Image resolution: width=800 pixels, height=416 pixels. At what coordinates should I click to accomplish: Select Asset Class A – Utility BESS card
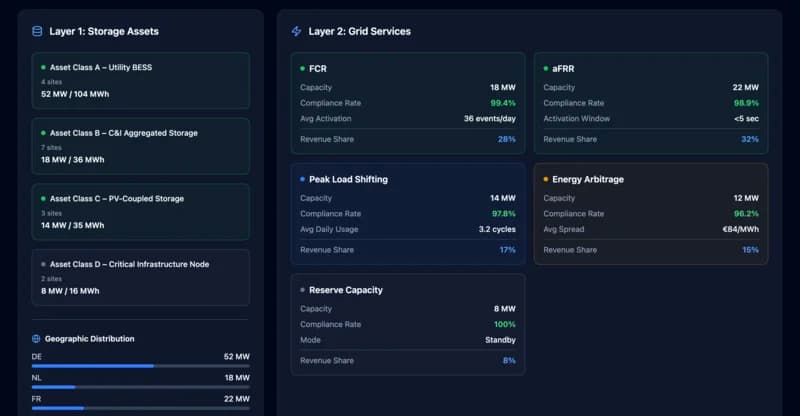(140, 81)
